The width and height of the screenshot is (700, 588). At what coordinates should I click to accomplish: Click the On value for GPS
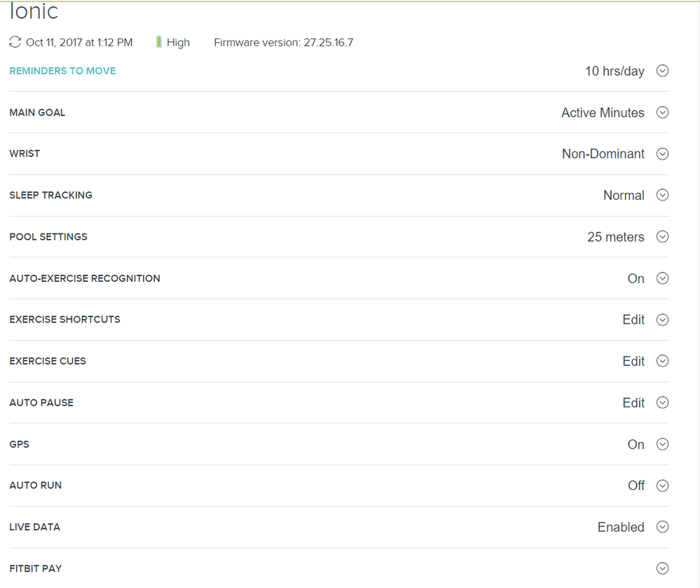coord(636,444)
